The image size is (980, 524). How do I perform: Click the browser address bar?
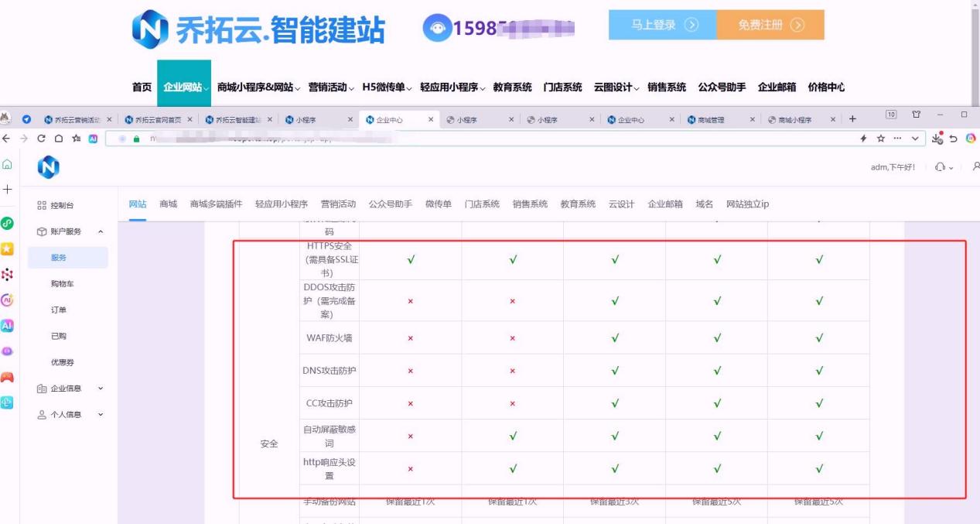(464, 139)
